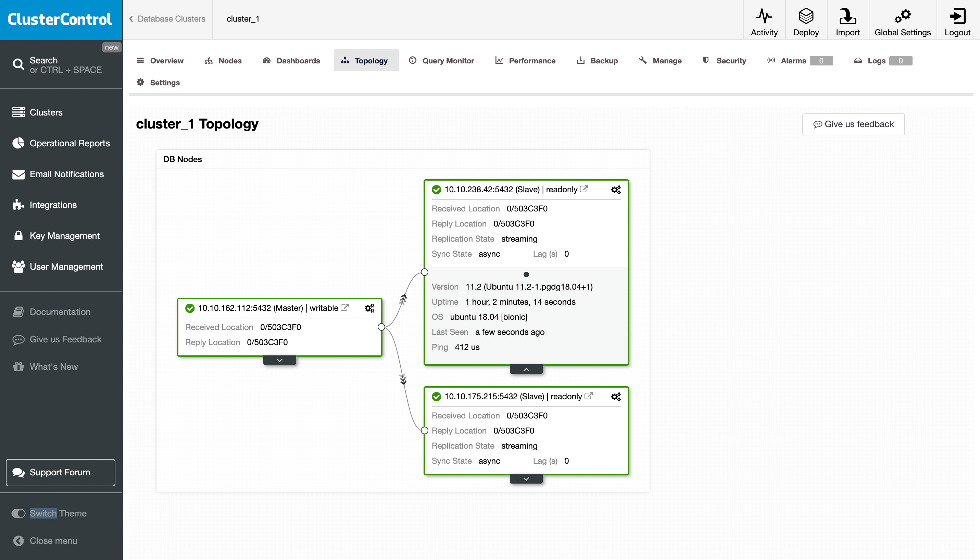Open gear menu for slave 10.10.238.42
The image size is (980, 560).
616,190
